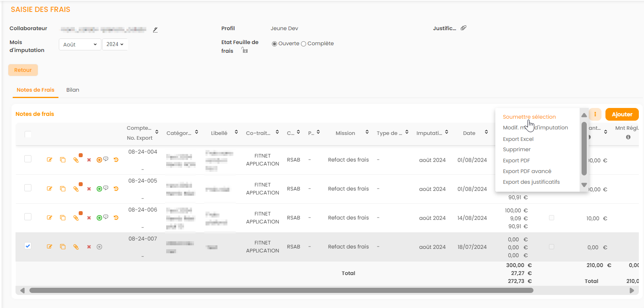Click the Justific paperclip icon
644x308 pixels.
464,28
